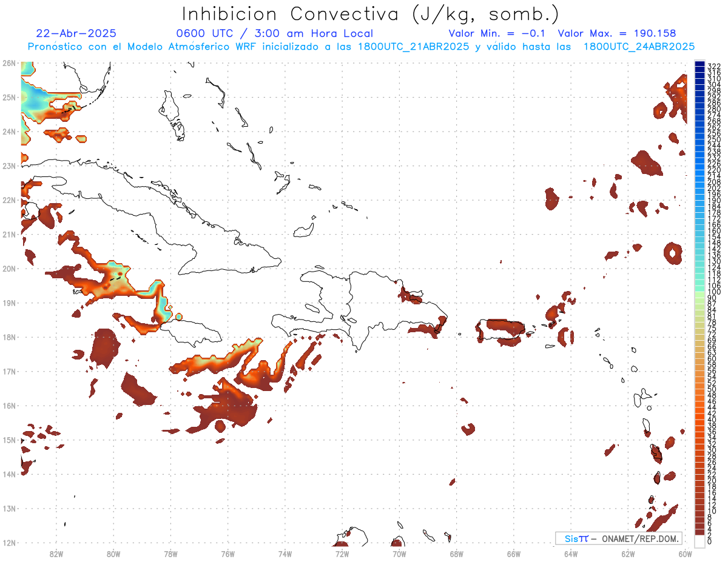728x562 pixels.
Task: Click the longitude label "68W"
Action: (456, 554)
